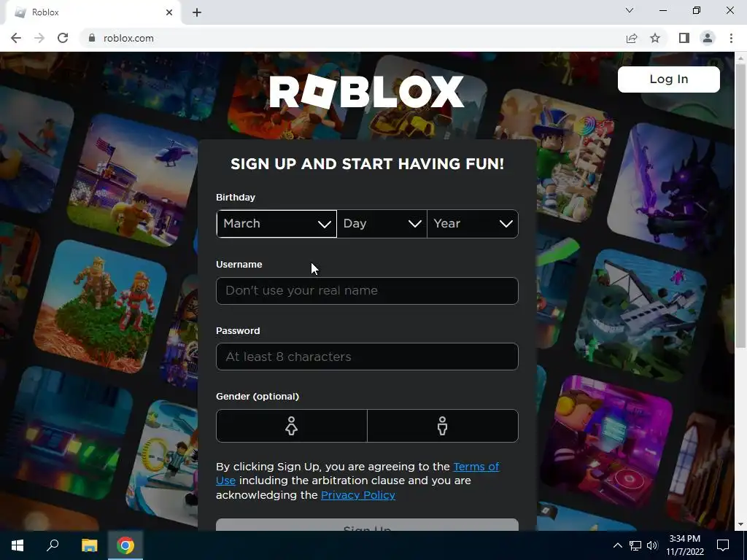Open the Windows notification center
This screenshot has width=747, height=560.
point(723,545)
